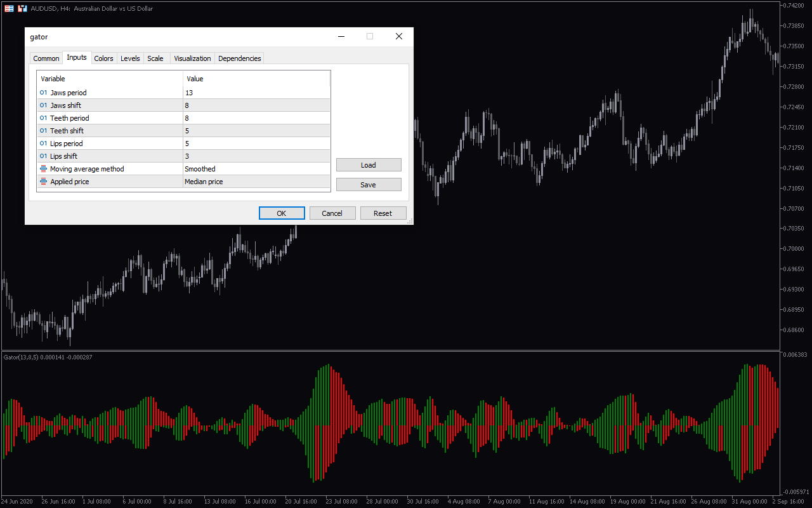
Task: Click the chart candles icon beside AUDUSD title
Action: point(23,9)
